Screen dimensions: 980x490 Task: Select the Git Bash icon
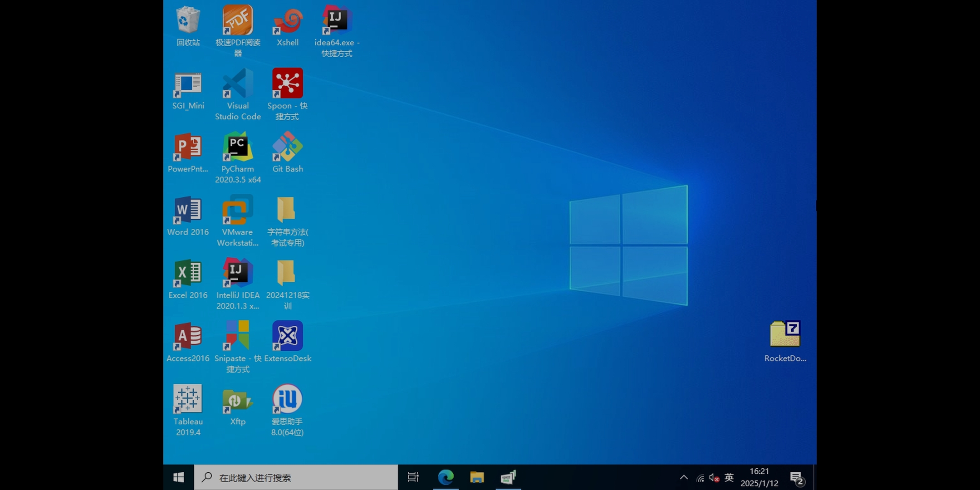(287, 147)
